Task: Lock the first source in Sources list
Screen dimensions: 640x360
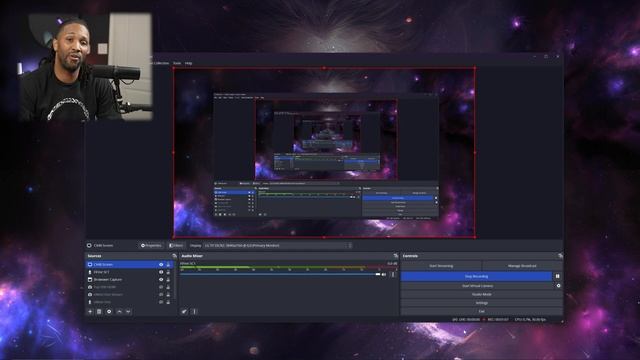Action: 168,264
